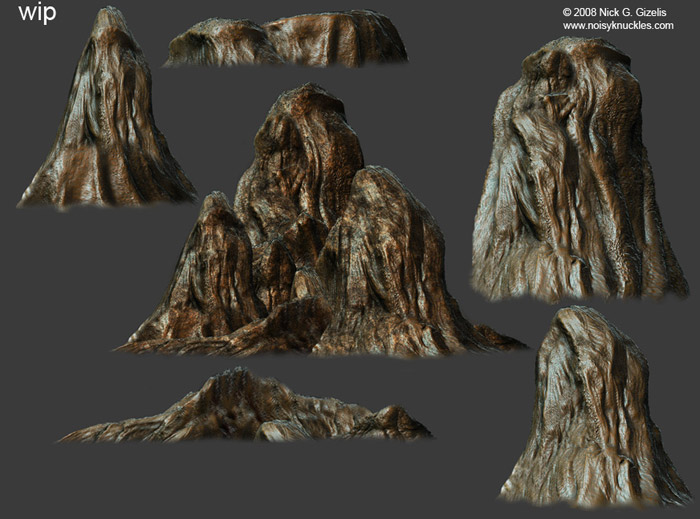Select the large multi-peak rock cluster in center
700x519 pixels.
[x=320, y=221]
